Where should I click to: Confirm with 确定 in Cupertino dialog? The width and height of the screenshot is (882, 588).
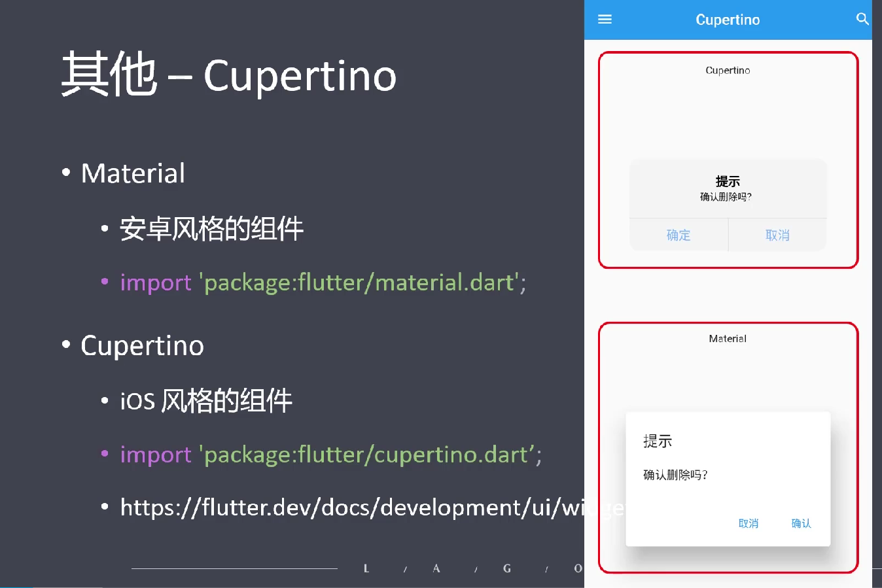click(x=679, y=235)
